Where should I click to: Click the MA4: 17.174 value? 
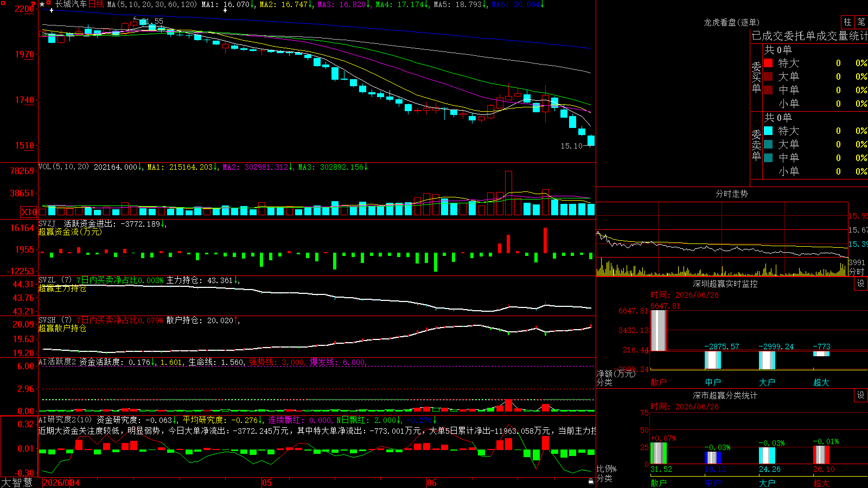coord(401,4)
